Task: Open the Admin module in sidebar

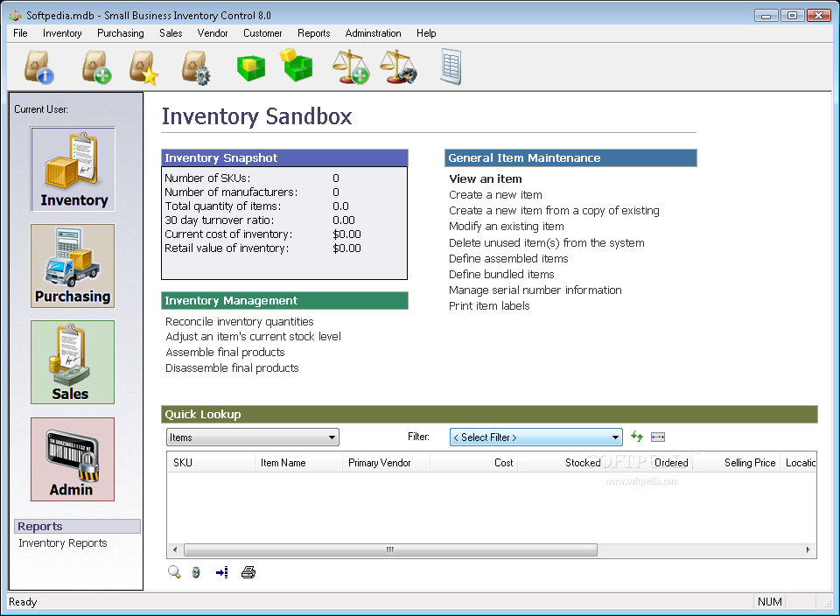Action: point(73,459)
